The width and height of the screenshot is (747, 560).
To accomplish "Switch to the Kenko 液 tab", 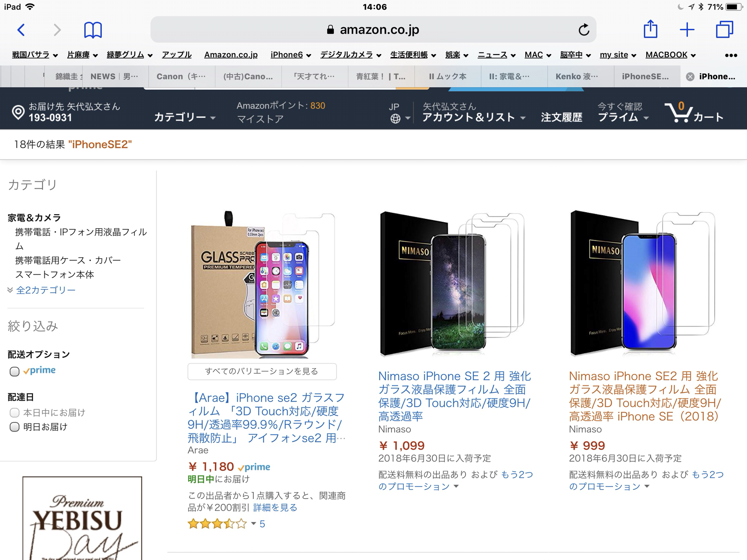I will click(x=577, y=76).
